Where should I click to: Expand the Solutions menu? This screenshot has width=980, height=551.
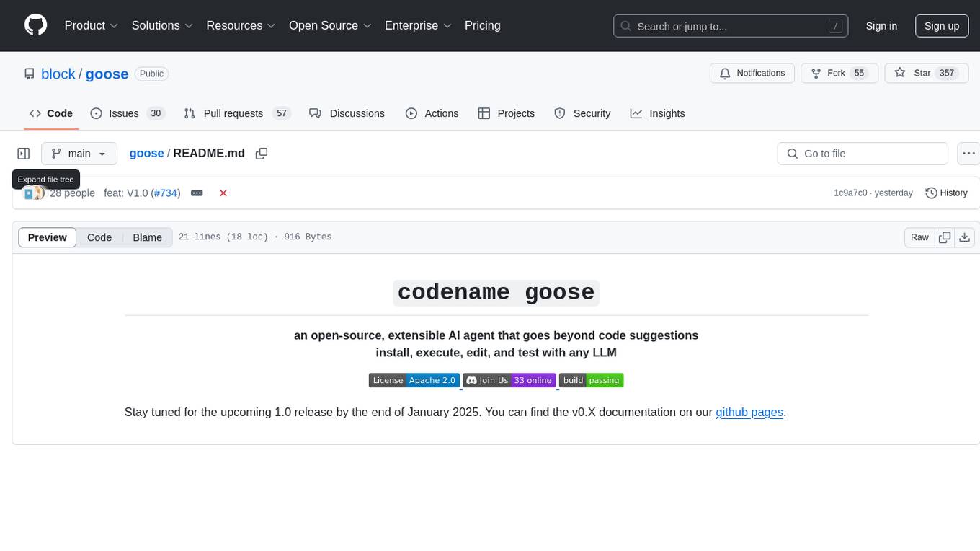[162, 25]
